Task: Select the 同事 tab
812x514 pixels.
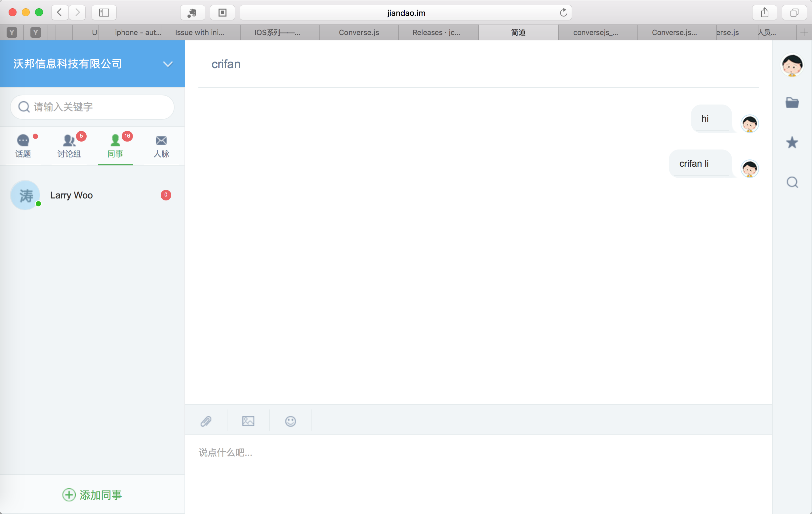Action: pyautogui.click(x=115, y=146)
